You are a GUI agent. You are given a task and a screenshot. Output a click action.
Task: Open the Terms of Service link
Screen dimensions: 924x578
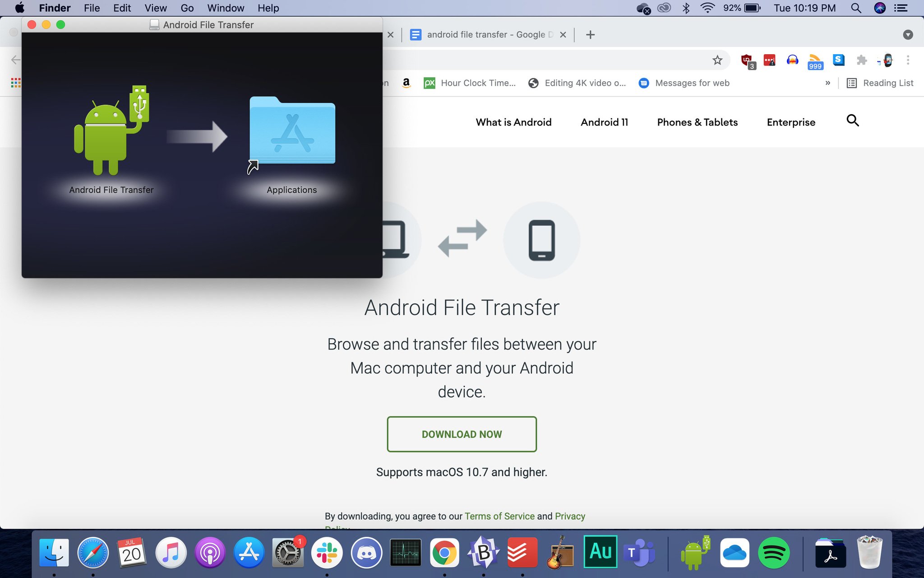point(499,516)
